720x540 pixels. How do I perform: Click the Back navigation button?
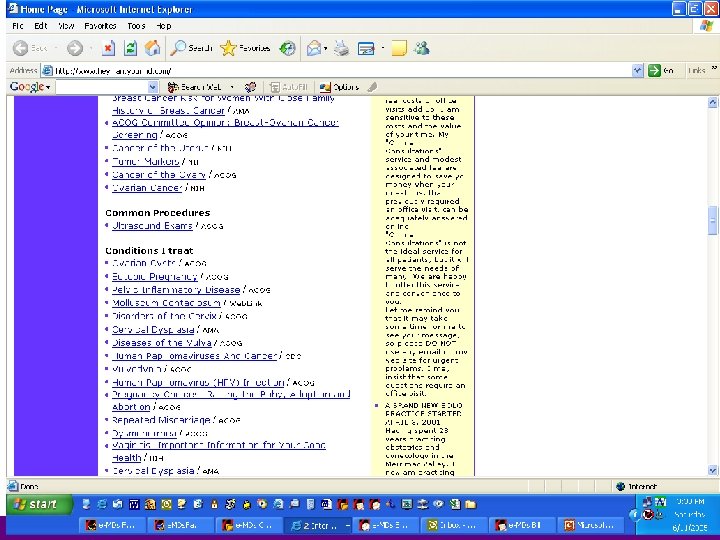pyautogui.click(x=29, y=48)
